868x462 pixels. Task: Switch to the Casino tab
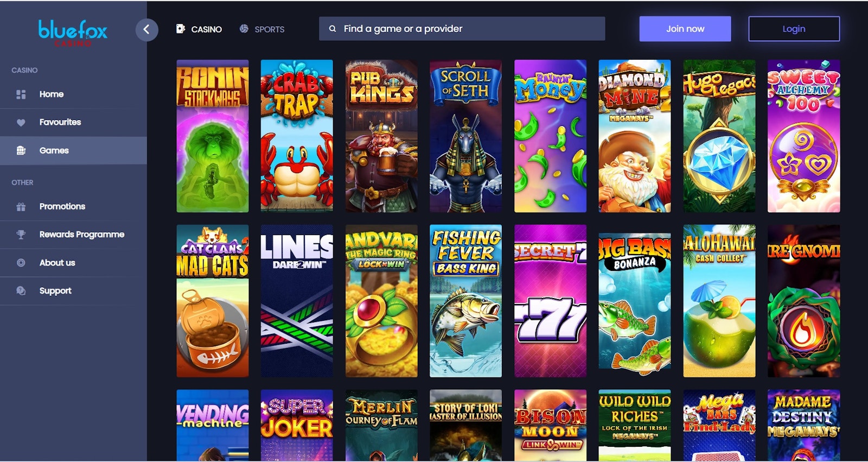(x=199, y=29)
